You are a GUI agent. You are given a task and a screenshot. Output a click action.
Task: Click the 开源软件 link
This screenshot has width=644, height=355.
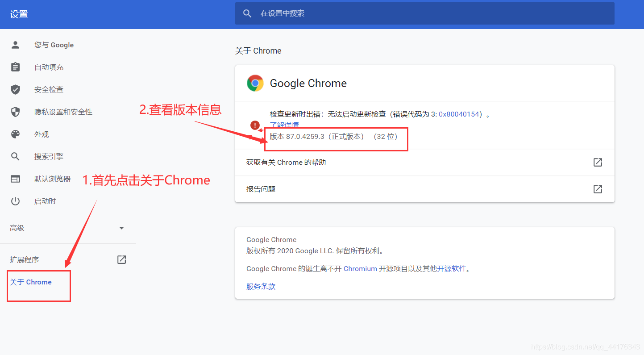[451, 269]
